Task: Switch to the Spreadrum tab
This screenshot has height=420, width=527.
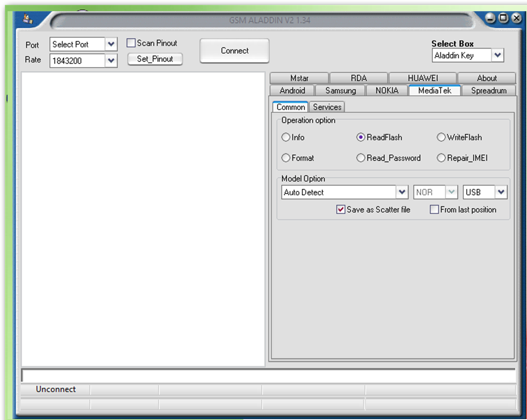Action: [x=489, y=91]
